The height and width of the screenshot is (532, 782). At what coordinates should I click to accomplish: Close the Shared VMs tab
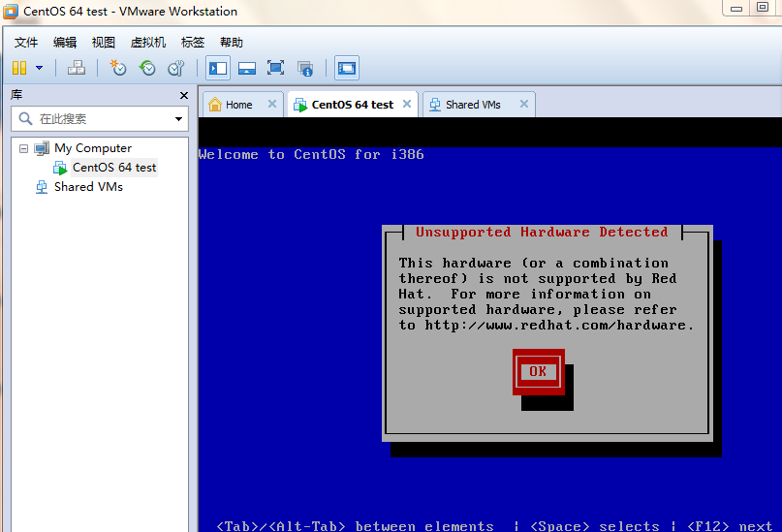click(524, 104)
